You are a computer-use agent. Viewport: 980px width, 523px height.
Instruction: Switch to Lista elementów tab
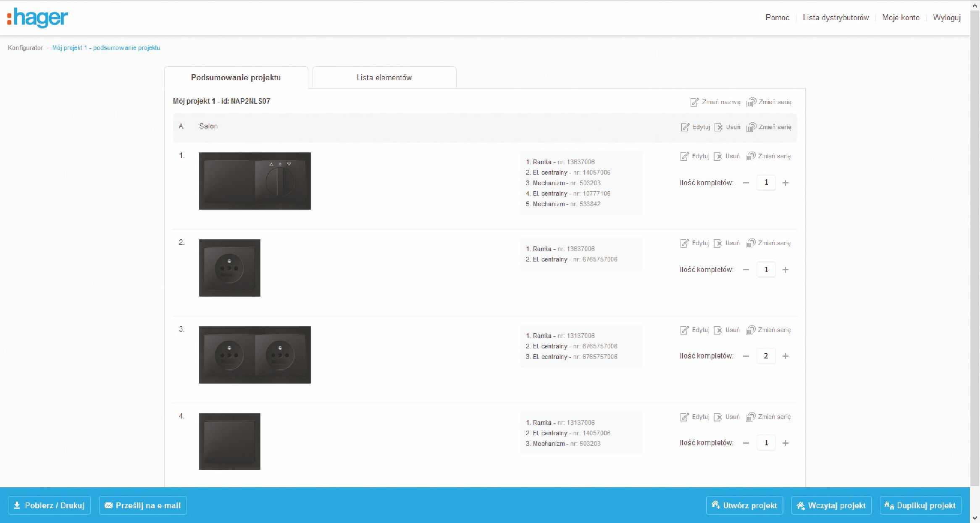coord(384,78)
